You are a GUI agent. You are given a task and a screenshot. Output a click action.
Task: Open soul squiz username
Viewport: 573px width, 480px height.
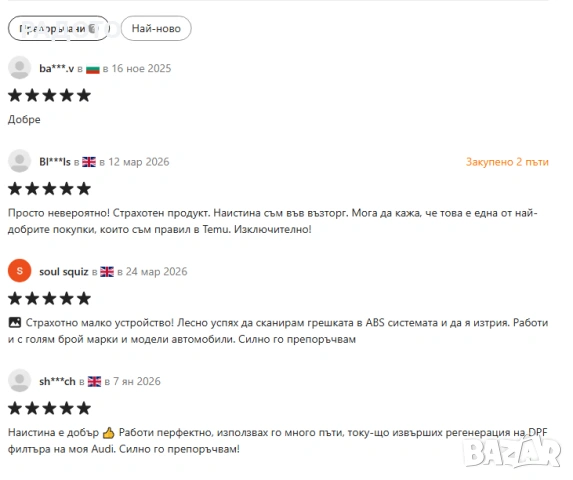[x=64, y=271]
